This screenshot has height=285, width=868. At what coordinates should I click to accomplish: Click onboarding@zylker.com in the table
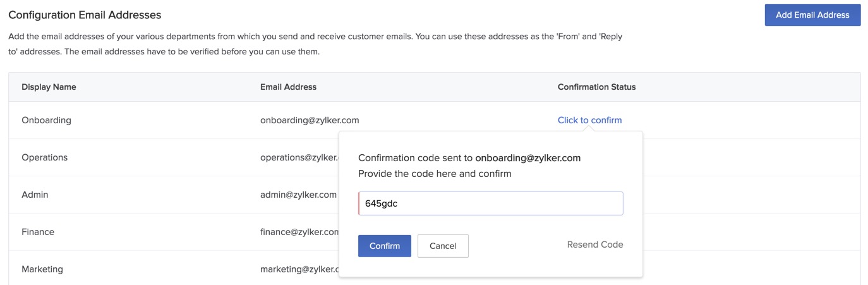[310, 120]
